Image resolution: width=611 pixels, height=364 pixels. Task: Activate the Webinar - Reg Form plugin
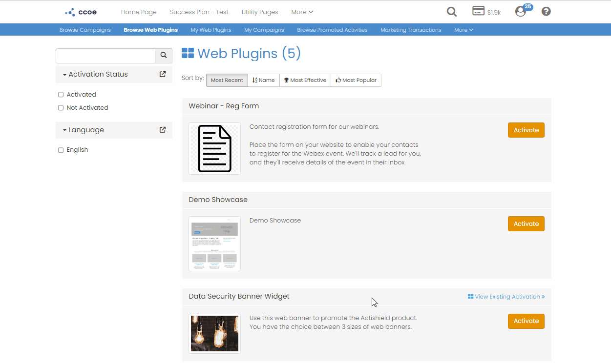coord(526,130)
